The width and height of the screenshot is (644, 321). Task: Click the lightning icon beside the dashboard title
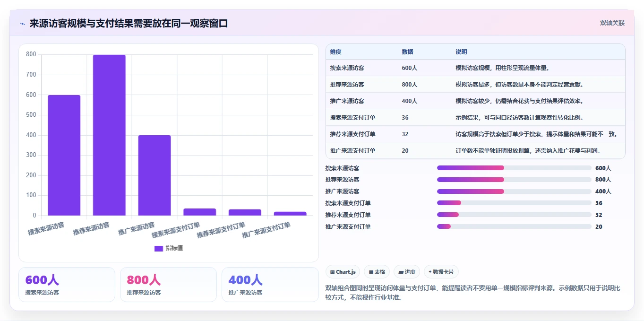(x=22, y=24)
